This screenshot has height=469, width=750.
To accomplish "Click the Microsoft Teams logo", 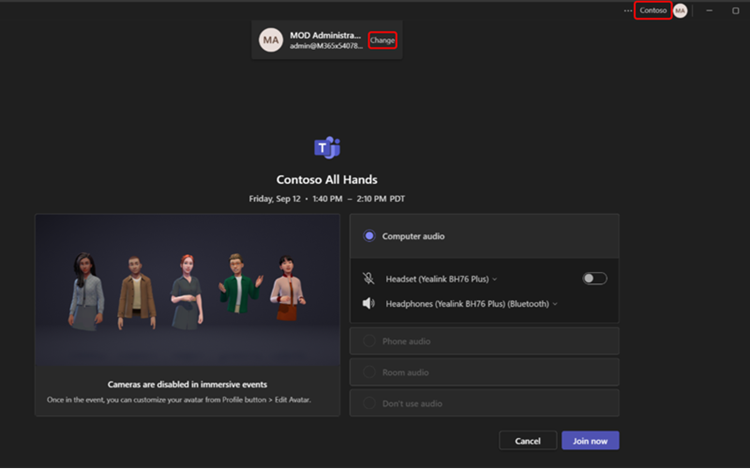I will click(327, 149).
